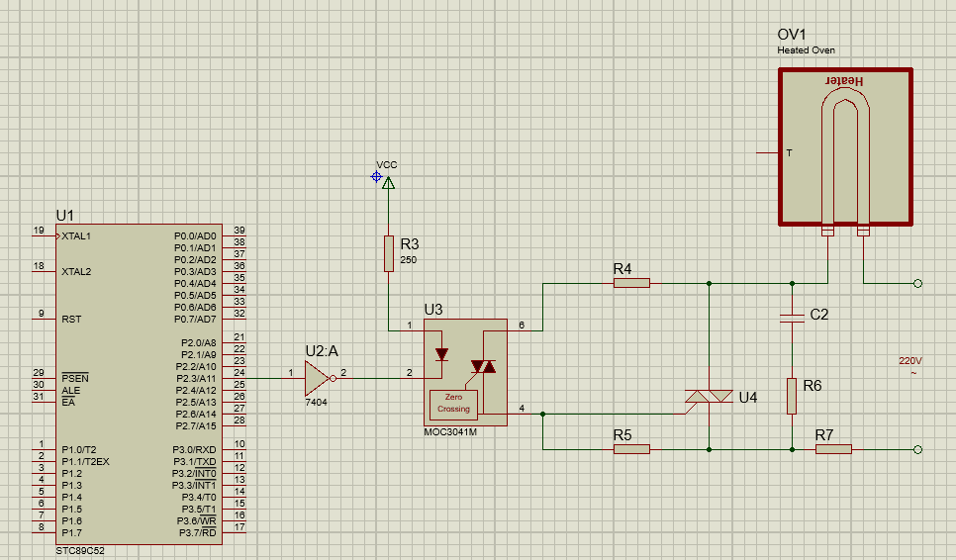The image size is (956, 560).
Task: Select the Heated Oven component OV1
Action: [844, 147]
